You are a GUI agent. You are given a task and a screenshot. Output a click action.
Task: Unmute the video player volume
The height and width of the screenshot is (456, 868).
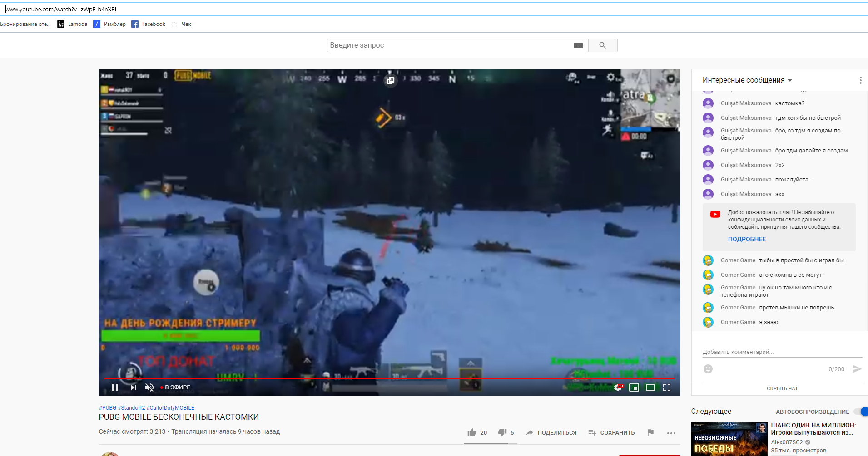(149, 387)
